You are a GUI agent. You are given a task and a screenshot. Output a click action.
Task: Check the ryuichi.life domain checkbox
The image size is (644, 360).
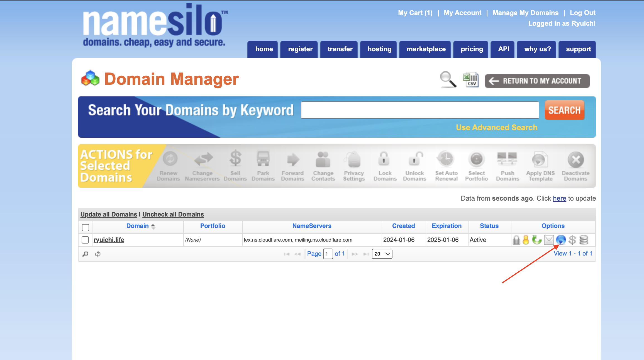click(85, 240)
